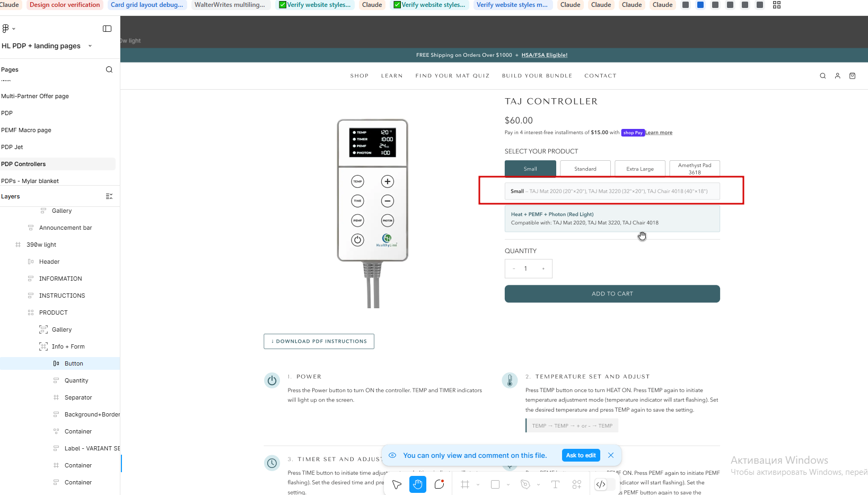Open the LEARN nav menu
Screen dimensions: 868x495
pos(392,76)
